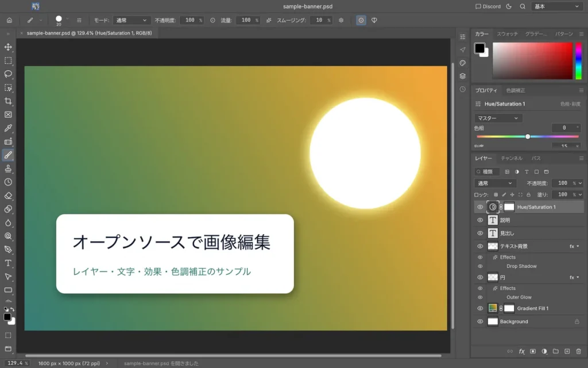This screenshot has width=588, height=368.
Task: Open the 基本 workspace dropdown
Action: click(556, 6)
